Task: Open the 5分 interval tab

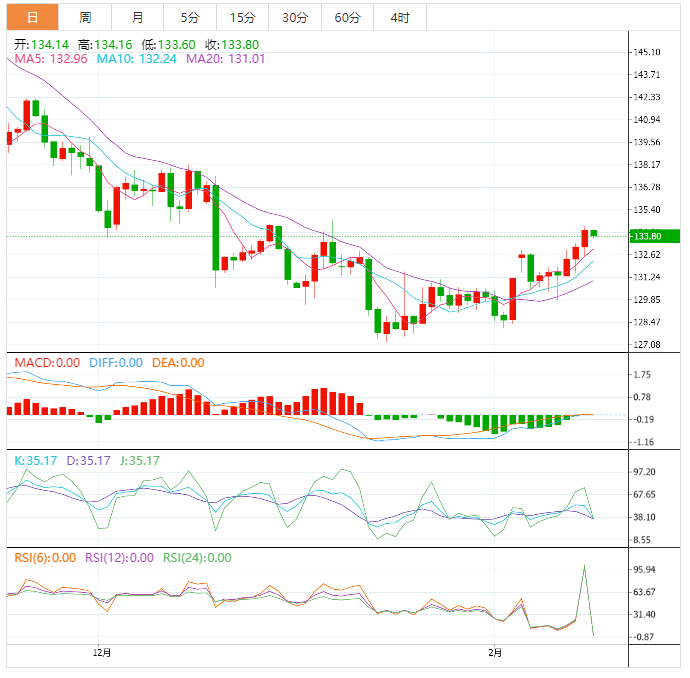Action: (x=189, y=18)
